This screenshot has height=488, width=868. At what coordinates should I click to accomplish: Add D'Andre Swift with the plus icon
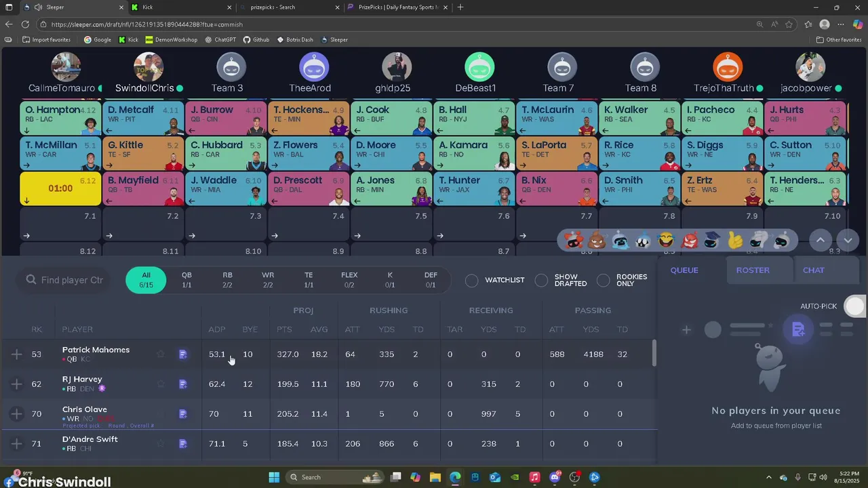pyautogui.click(x=17, y=444)
